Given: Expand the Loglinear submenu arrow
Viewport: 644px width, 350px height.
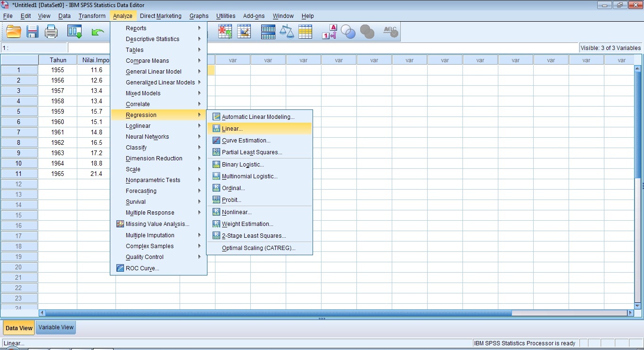Looking at the screenshot, I should tap(200, 126).
